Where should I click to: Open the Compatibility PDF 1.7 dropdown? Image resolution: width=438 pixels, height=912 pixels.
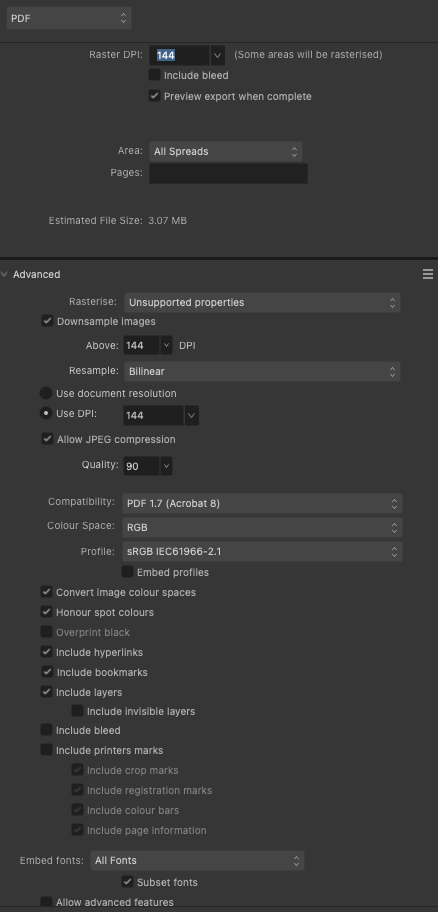pos(262,504)
